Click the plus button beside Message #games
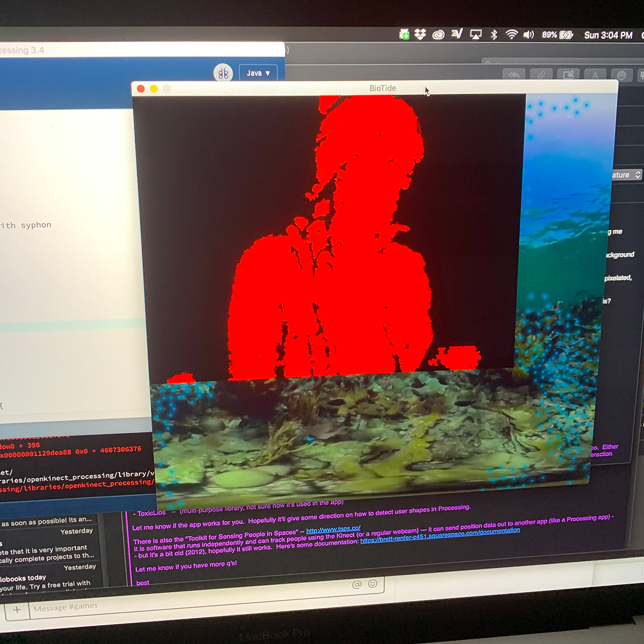The image size is (644, 644). tap(17, 610)
